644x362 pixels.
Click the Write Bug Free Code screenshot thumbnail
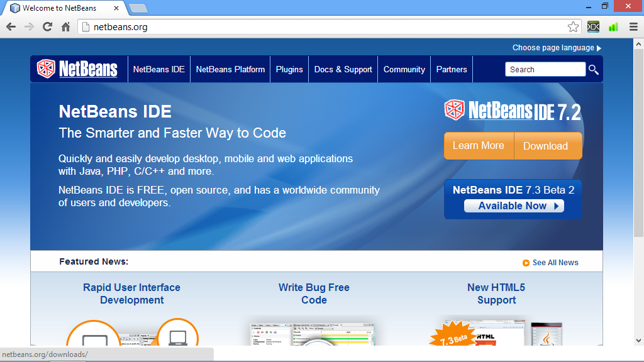[x=313, y=334]
